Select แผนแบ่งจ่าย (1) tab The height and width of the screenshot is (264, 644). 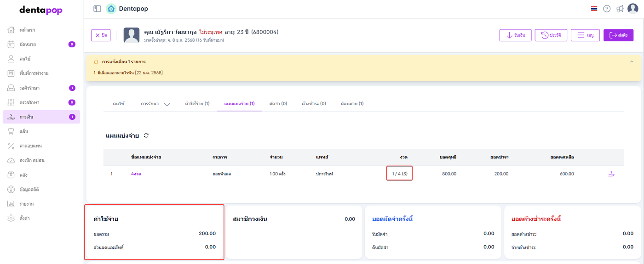pos(239,104)
